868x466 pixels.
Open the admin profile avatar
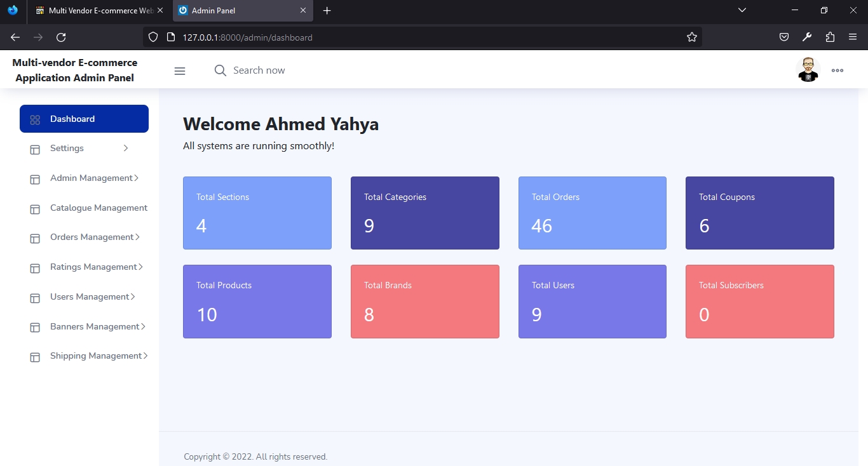808,70
